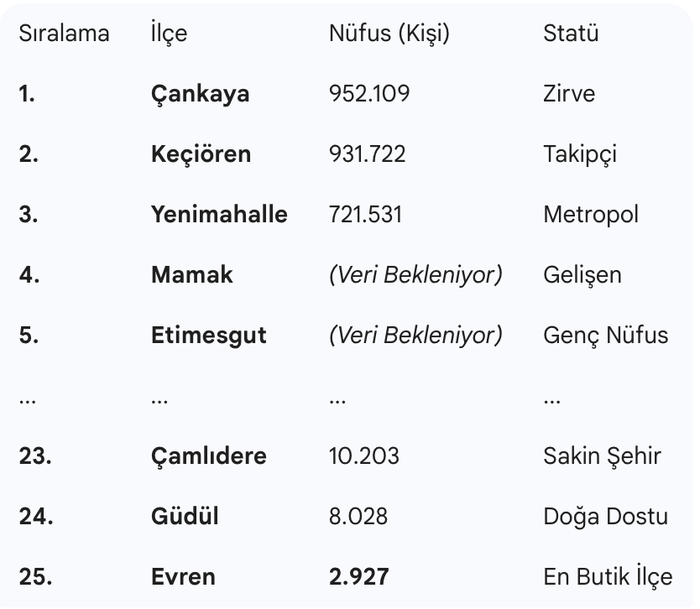Select Yenimahalle in the İlçe column

219,215
